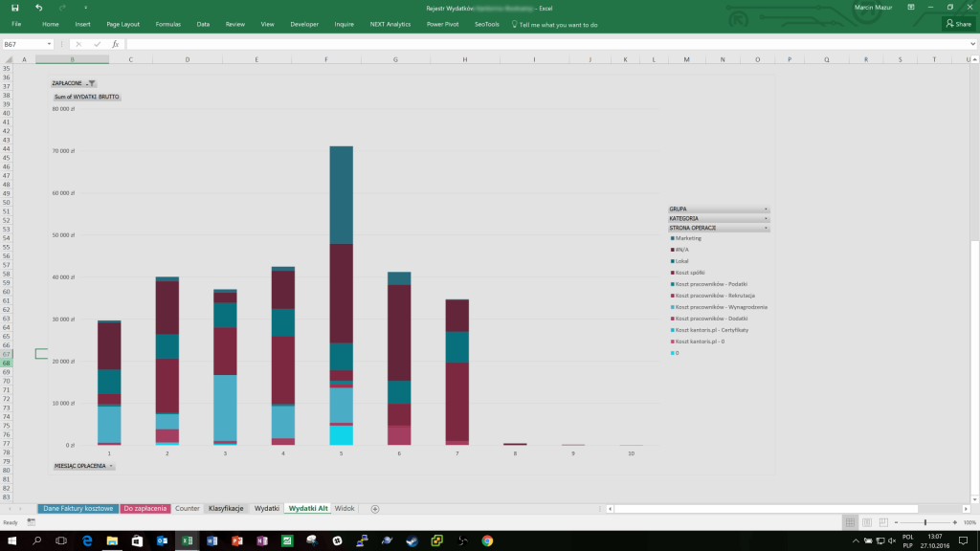Open the Name Box dropdown arrow

(x=50, y=44)
